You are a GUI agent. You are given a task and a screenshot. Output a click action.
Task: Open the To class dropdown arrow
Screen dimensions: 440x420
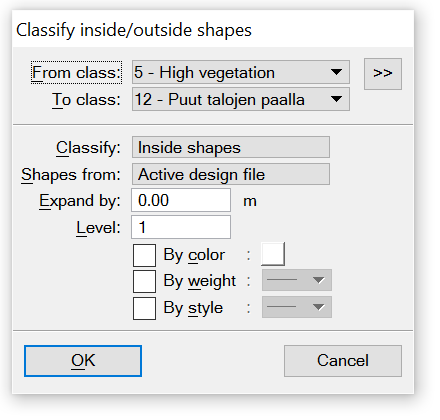[x=336, y=99]
